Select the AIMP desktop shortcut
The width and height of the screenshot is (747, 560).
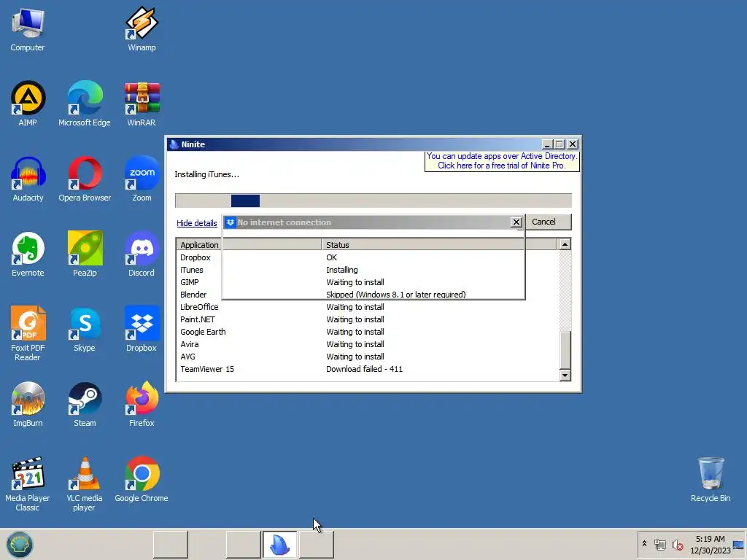(x=28, y=104)
